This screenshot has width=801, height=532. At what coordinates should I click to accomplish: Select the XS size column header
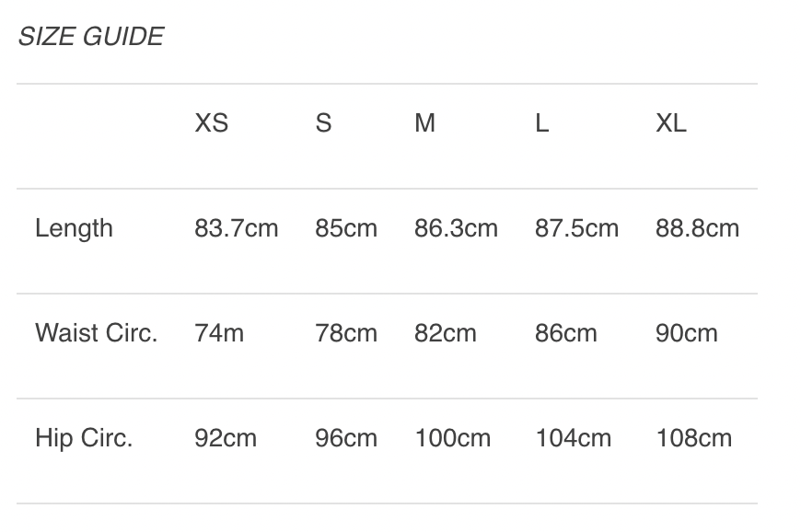pyautogui.click(x=211, y=123)
